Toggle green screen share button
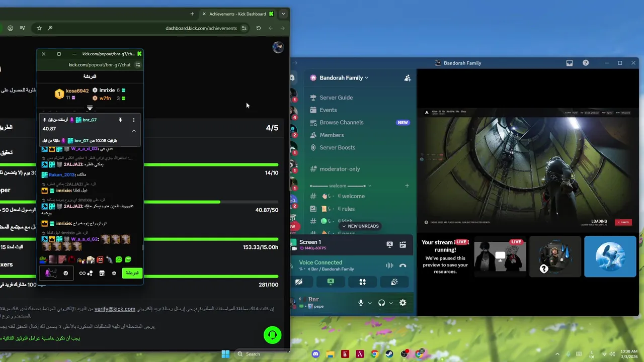 point(331,282)
